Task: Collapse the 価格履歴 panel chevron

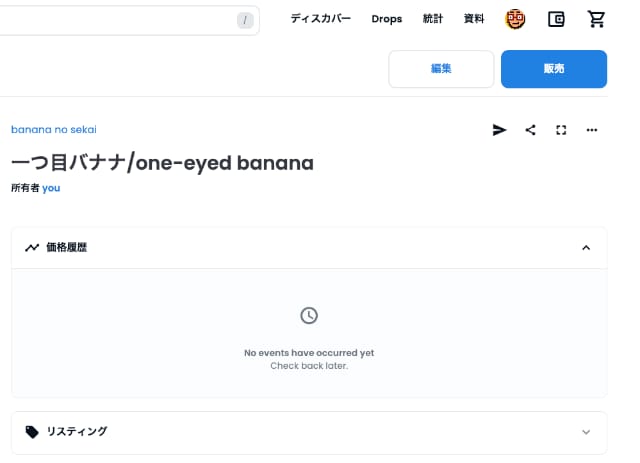Action: [586, 248]
